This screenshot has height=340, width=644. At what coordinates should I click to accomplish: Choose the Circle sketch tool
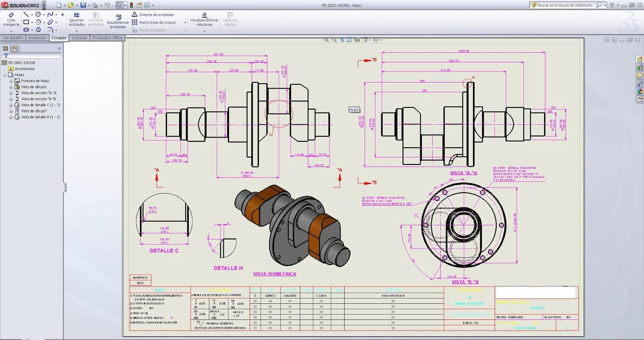[x=38, y=14]
